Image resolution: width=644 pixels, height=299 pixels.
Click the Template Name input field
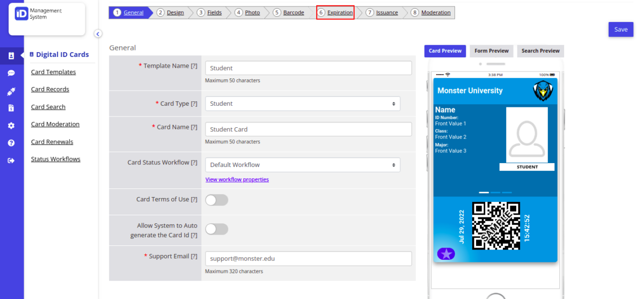click(309, 68)
